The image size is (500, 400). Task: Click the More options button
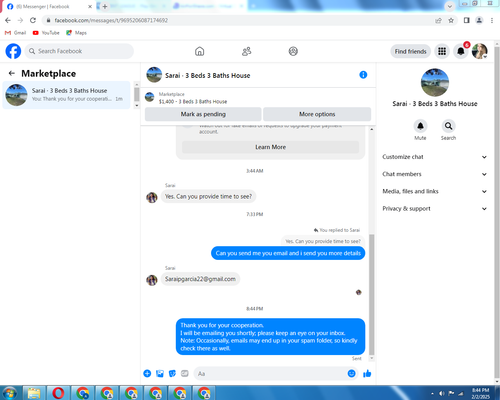coord(317,114)
